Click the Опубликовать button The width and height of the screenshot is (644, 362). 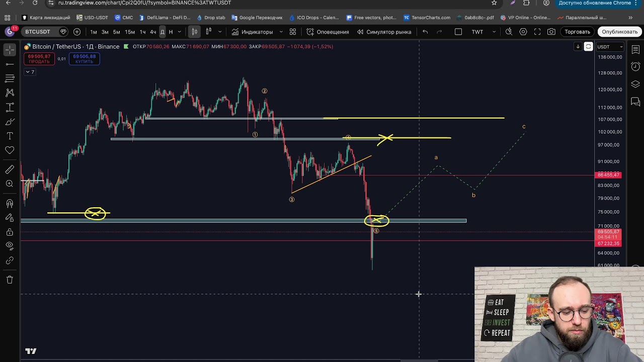pos(620,32)
